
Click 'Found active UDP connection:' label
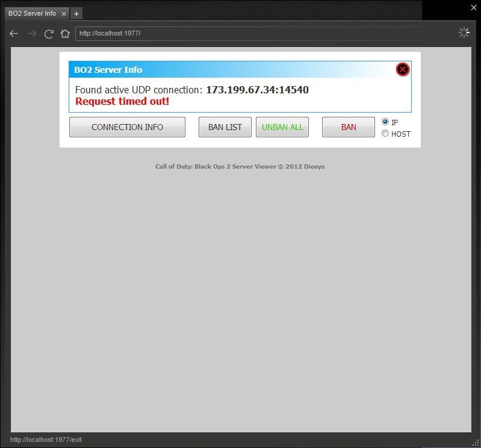(x=138, y=90)
